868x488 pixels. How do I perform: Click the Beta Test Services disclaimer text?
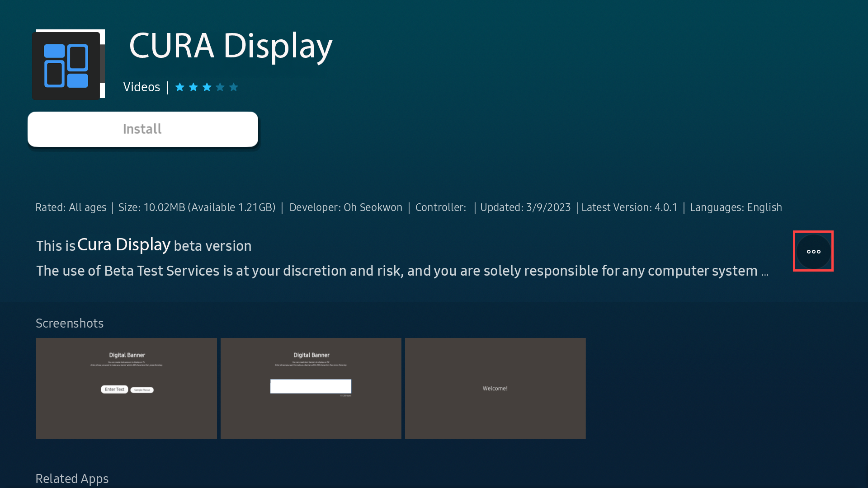click(x=402, y=271)
